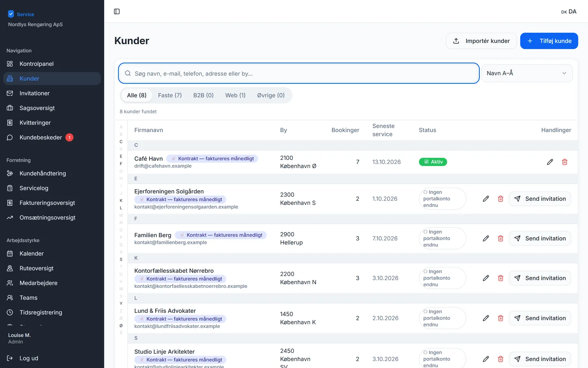Open Faktureringsoversigt in sidebar

pyautogui.click(x=52, y=203)
